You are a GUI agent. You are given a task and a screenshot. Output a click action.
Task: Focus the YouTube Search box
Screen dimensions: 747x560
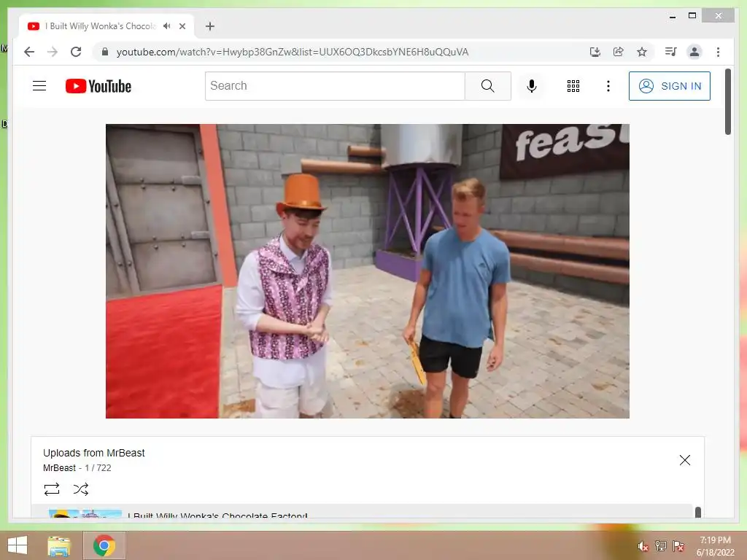335,86
